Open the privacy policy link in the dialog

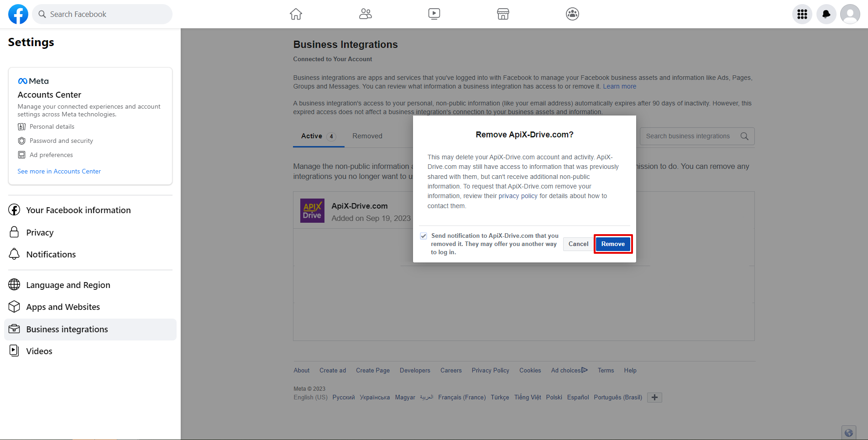coord(518,196)
